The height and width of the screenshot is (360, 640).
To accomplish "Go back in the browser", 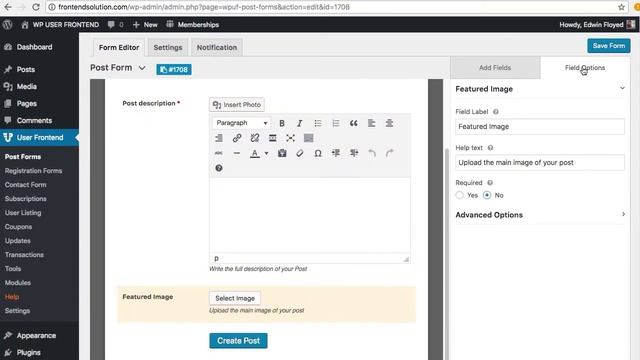I will click(x=8, y=7).
